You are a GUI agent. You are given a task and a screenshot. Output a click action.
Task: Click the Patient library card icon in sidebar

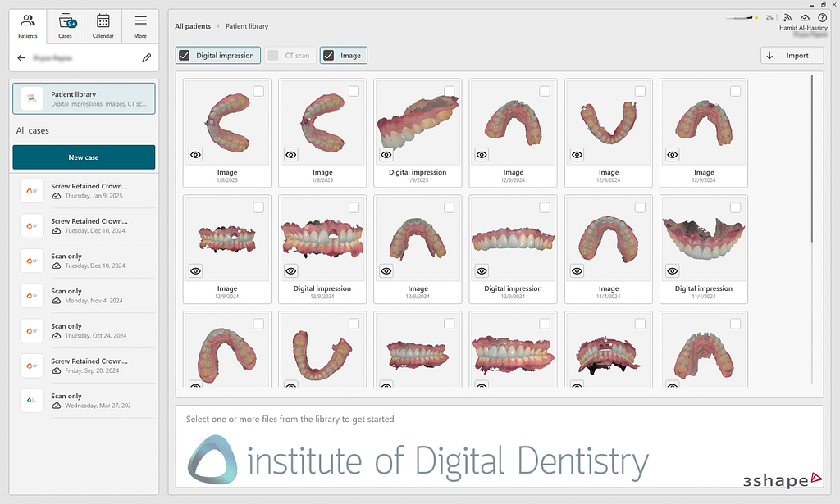click(32, 98)
